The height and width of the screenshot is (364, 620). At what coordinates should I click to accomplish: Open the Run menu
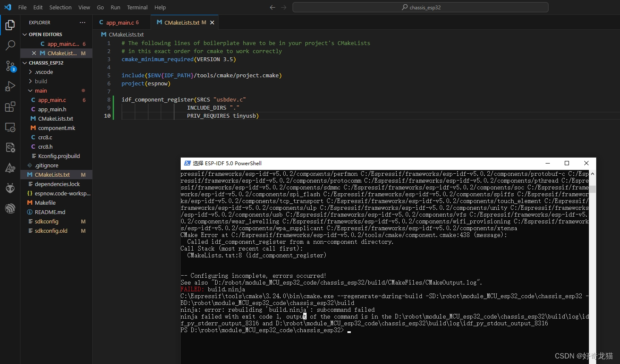click(x=115, y=7)
